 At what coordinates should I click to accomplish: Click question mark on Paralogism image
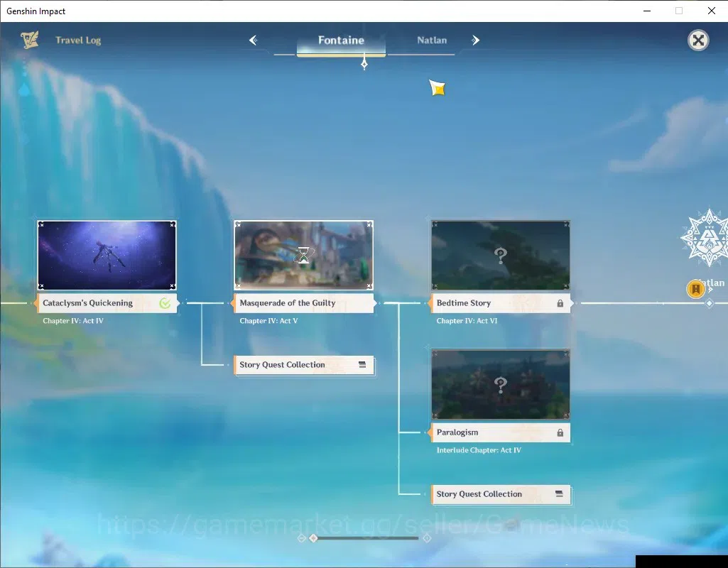[501, 384]
